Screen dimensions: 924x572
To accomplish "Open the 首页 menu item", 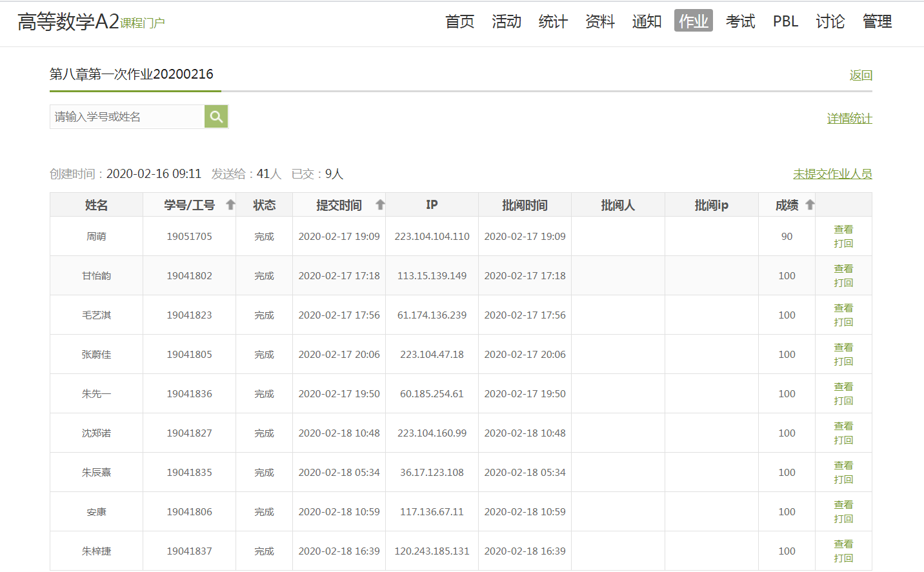I will (460, 21).
